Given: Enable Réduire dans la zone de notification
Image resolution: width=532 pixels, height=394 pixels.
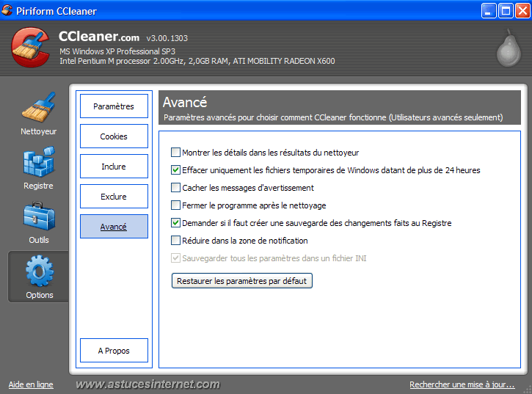Looking at the screenshot, I should click(x=175, y=241).
